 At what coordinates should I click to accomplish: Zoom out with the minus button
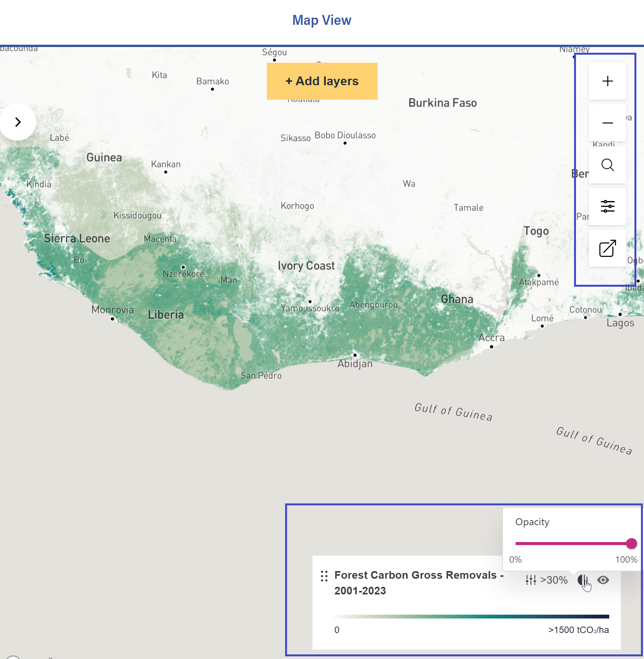click(x=607, y=123)
